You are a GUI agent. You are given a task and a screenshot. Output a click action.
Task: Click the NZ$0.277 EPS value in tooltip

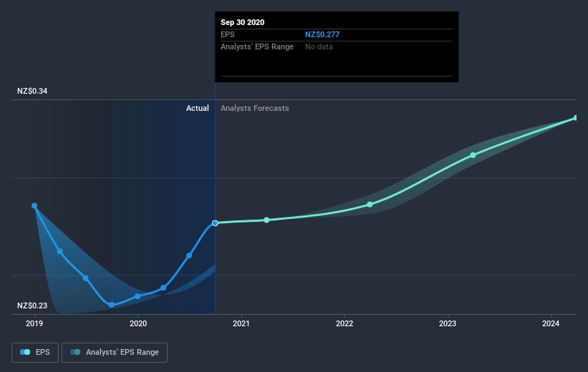pyautogui.click(x=322, y=34)
